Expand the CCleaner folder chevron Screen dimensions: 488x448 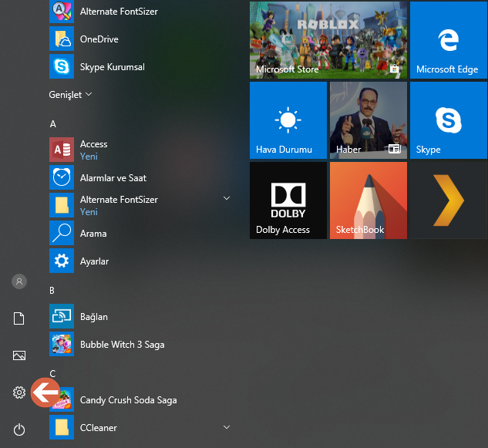pyautogui.click(x=227, y=427)
